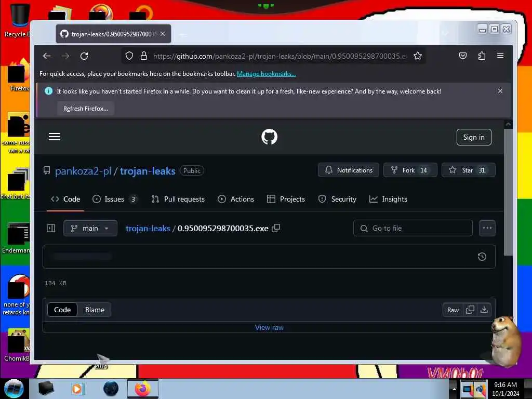Select the Chomik desktop icon
Image resolution: width=532 pixels, height=399 pixels.
(x=17, y=344)
